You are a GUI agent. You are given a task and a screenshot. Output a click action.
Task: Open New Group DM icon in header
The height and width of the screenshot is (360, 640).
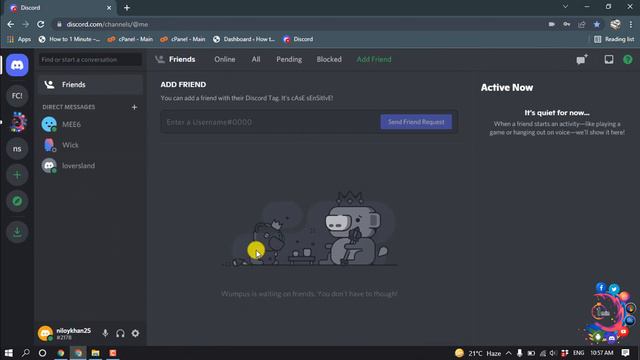coord(582,60)
